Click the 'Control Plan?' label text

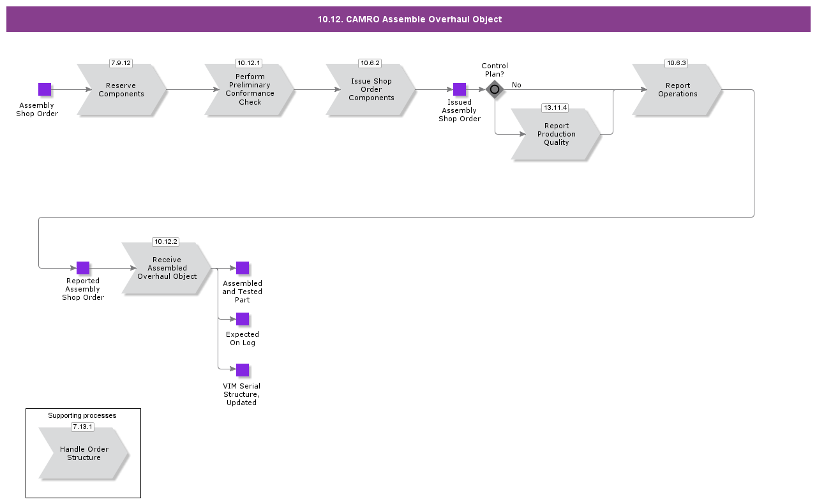click(x=495, y=70)
